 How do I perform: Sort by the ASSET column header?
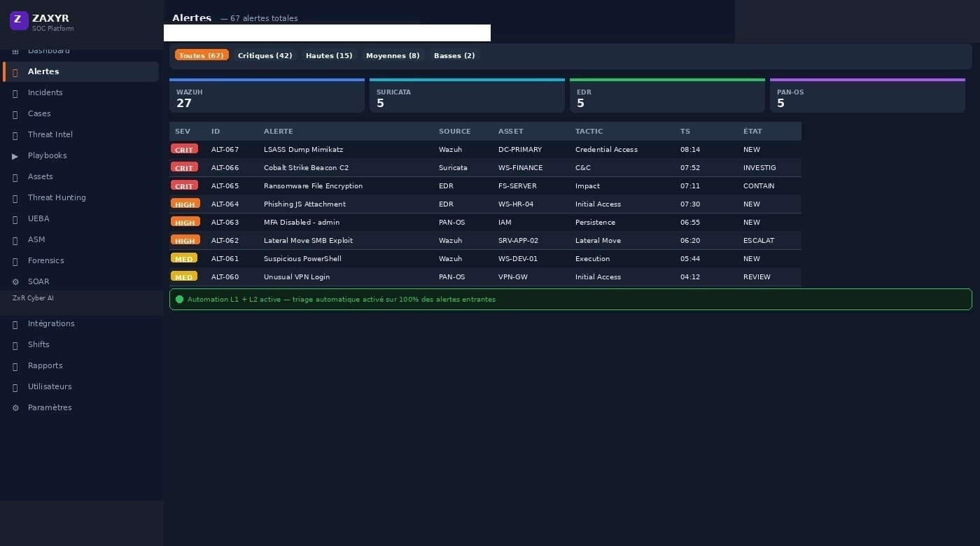511,132
